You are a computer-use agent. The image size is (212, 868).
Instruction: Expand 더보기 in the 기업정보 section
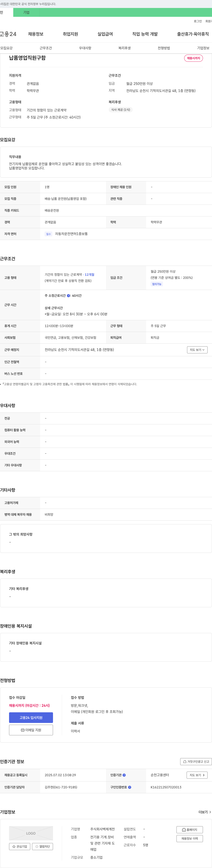pyautogui.click(x=204, y=812)
